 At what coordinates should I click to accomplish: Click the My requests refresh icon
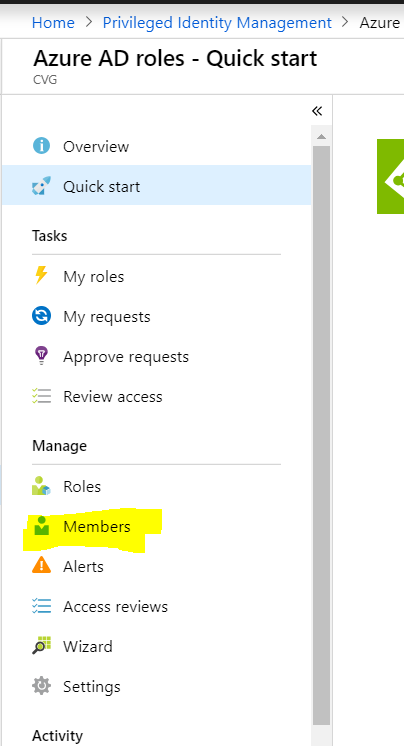pos(41,316)
